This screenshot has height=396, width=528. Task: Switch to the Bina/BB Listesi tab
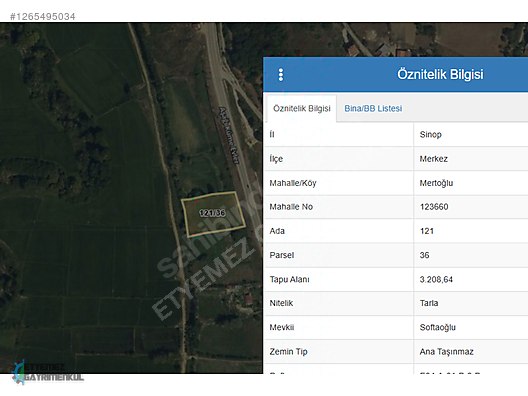tap(373, 108)
